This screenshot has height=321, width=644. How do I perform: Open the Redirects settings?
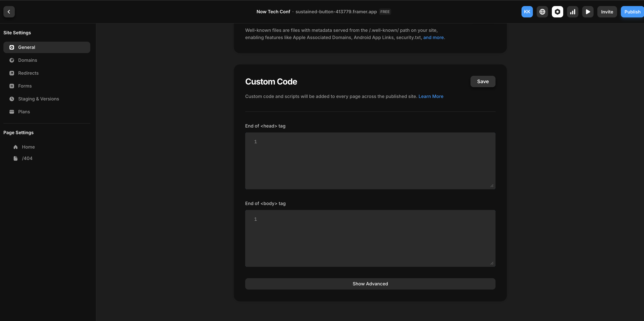(x=47, y=73)
